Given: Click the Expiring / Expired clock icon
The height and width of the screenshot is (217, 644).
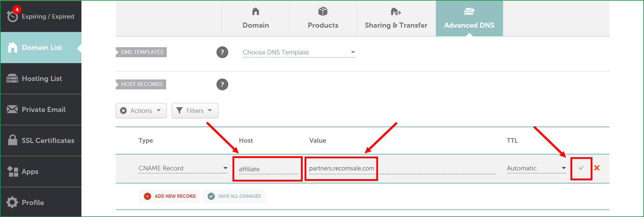Looking at the screenshot, I should click(13, 16).
